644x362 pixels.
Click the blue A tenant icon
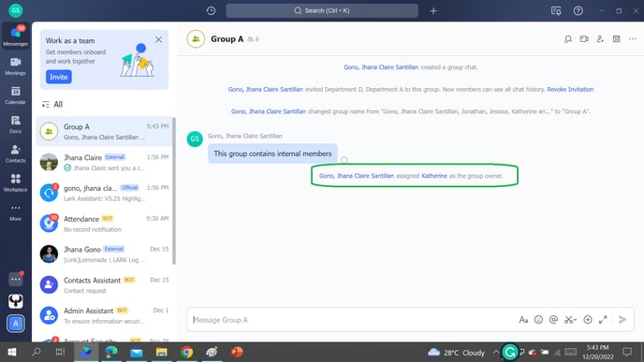pos(16,324)
